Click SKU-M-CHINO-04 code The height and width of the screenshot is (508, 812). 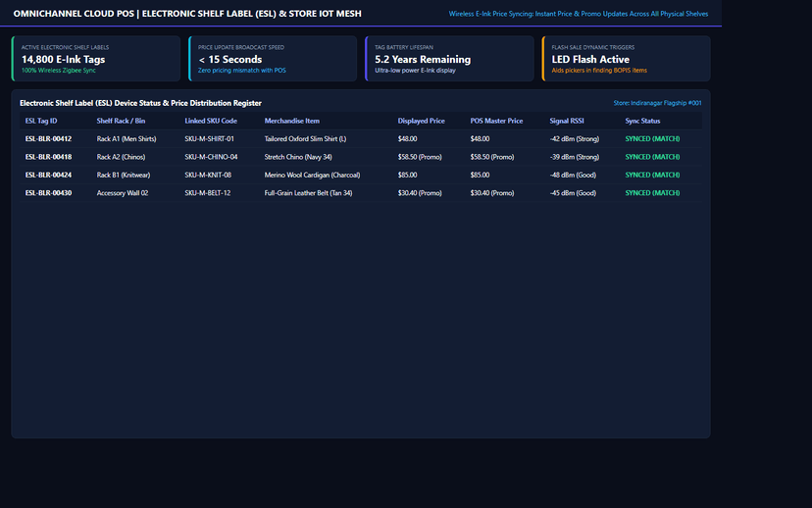(211, 157)
